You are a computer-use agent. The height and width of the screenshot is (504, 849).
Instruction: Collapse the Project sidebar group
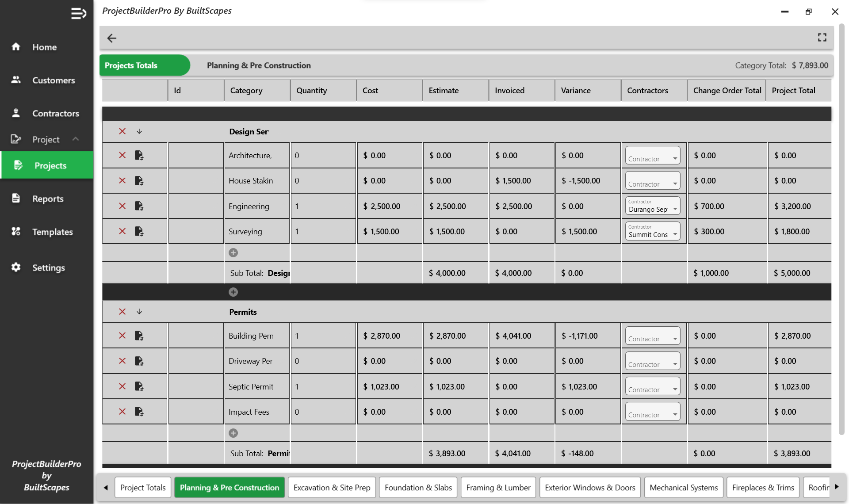point(76,139)
